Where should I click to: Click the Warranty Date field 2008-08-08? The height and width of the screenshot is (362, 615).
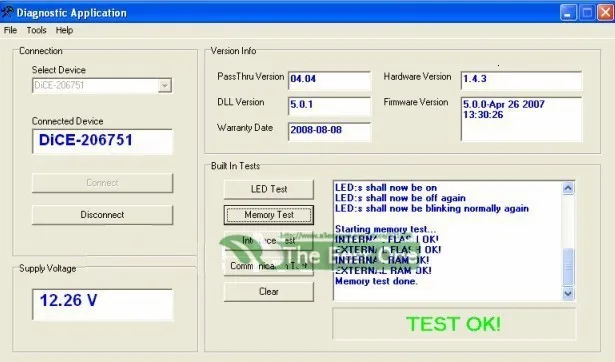point(329,131)
